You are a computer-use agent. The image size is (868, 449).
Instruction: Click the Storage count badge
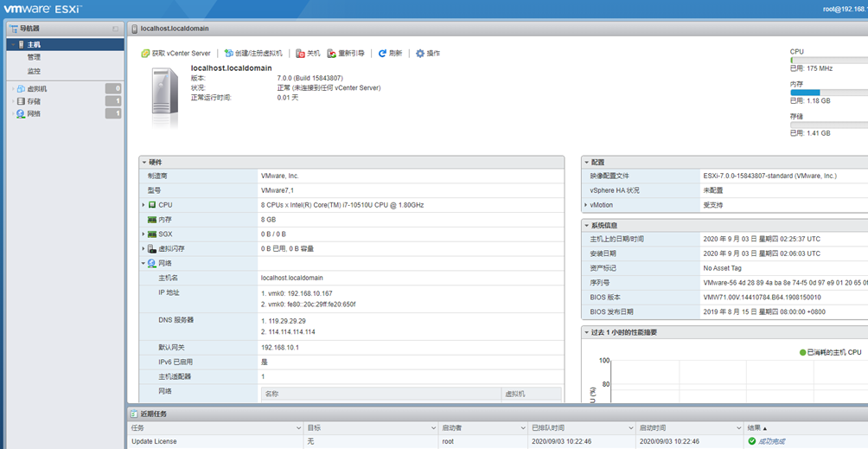[113, 101]
